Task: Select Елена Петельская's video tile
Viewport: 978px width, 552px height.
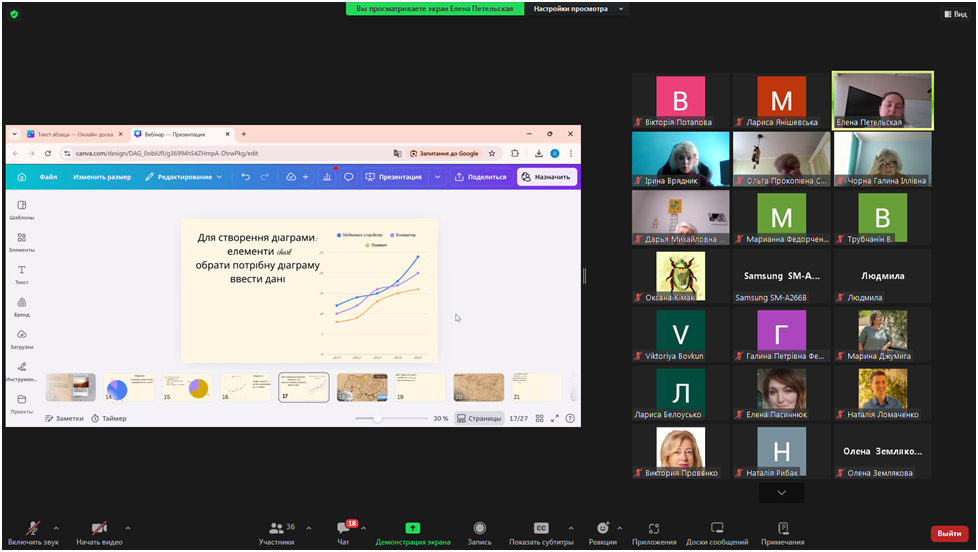Action: tap(882, 100)
